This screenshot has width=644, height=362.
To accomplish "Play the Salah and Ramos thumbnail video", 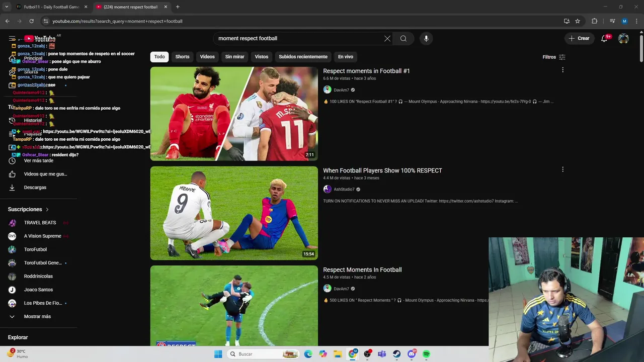I will 234,114.
